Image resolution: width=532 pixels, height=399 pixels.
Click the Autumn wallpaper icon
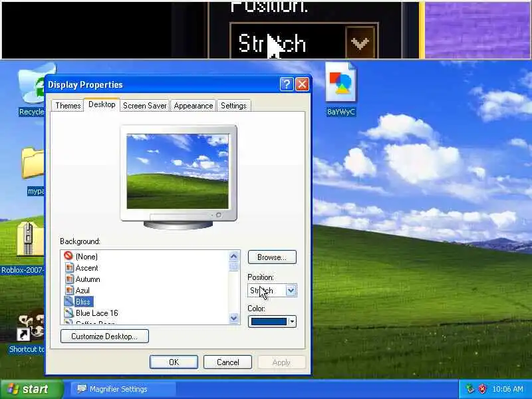pyautogui.click(x=69, y=279)
